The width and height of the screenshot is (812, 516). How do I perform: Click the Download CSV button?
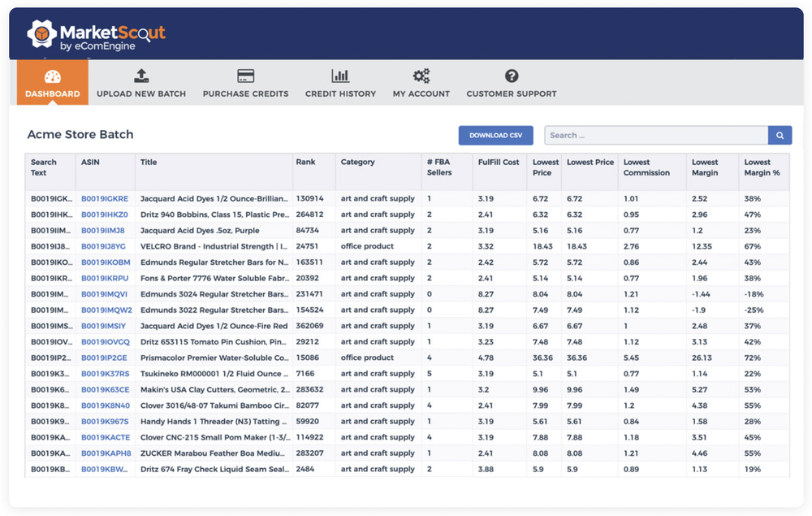point(496,135)
